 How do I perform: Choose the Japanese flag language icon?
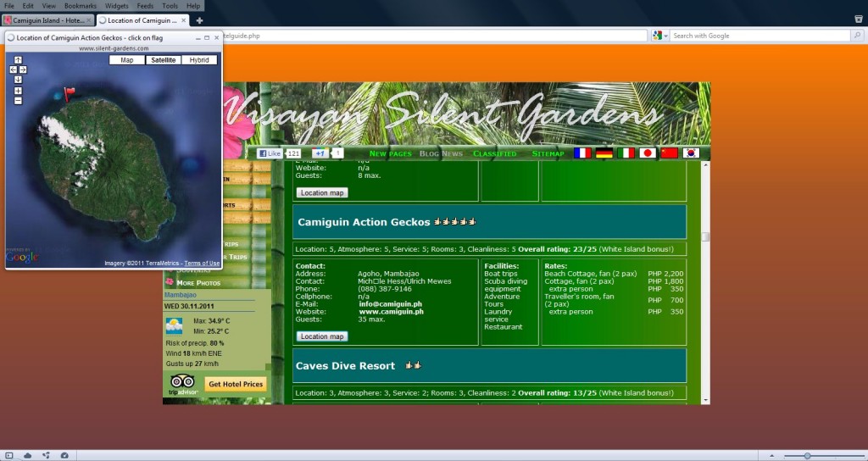pos(648,153)
